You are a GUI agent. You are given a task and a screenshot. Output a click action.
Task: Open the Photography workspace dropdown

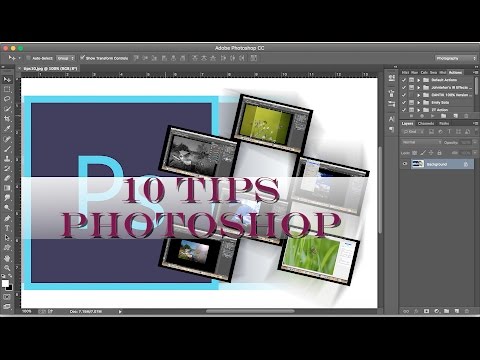456,58
